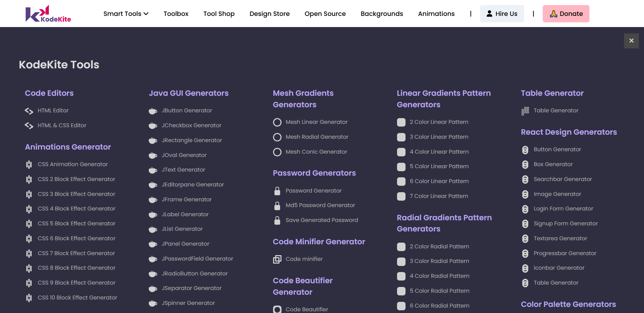Click the Mesh Radial Generator circle icon
Viewport: 644px width, 313px height.
click(x=277, y=137)
